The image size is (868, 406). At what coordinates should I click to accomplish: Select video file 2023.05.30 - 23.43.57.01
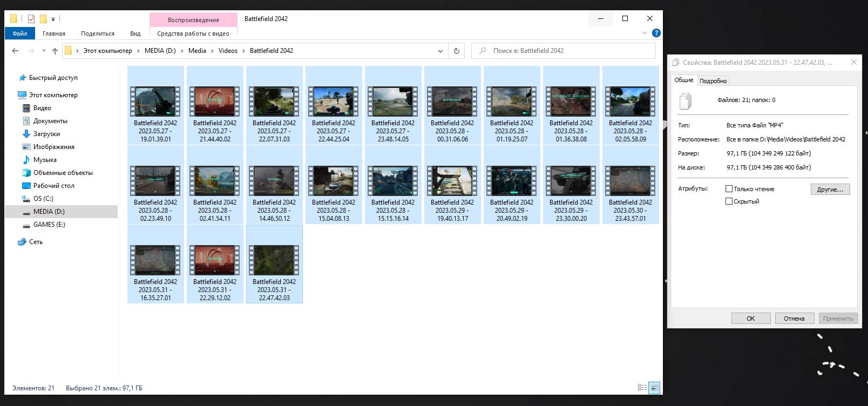pos(630,185)
